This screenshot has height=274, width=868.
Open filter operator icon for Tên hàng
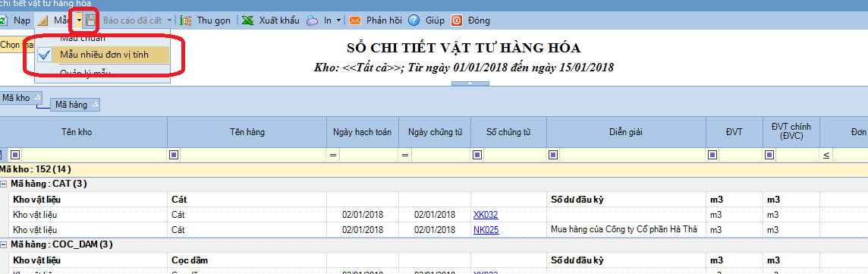coord(173,154)
